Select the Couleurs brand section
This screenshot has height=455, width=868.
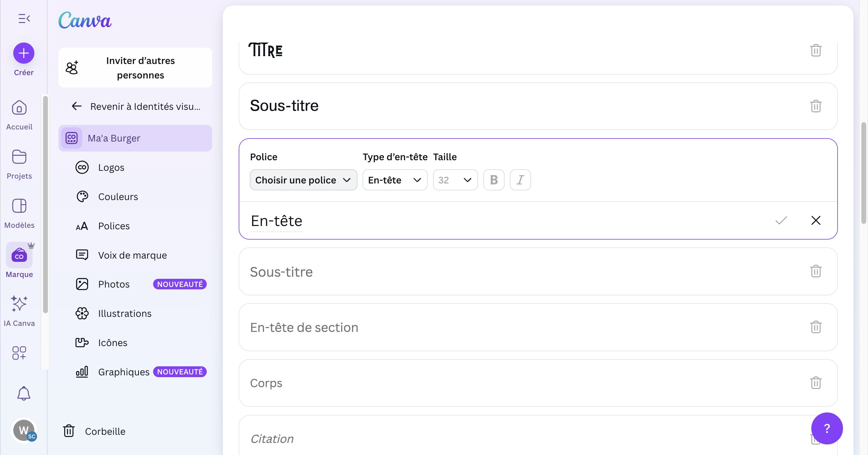click(x=118, y=196)
